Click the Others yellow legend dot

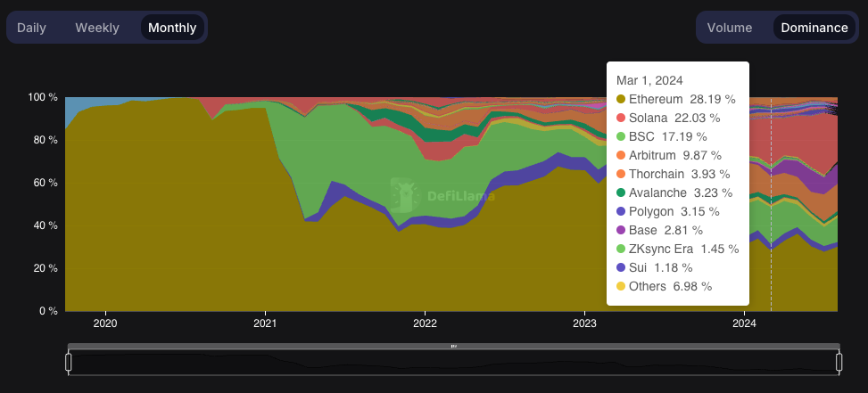621,286
